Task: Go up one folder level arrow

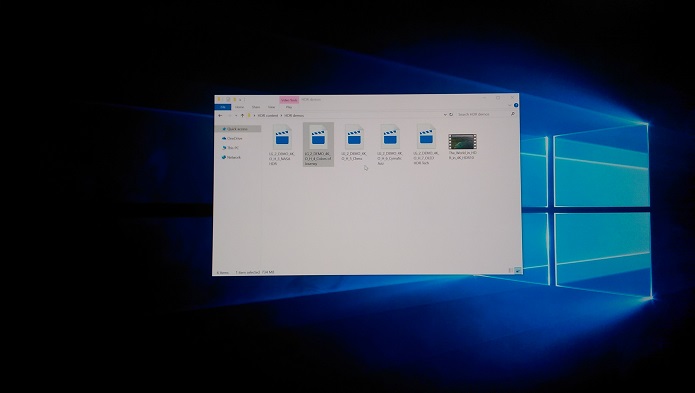Action: click(242, 115)
